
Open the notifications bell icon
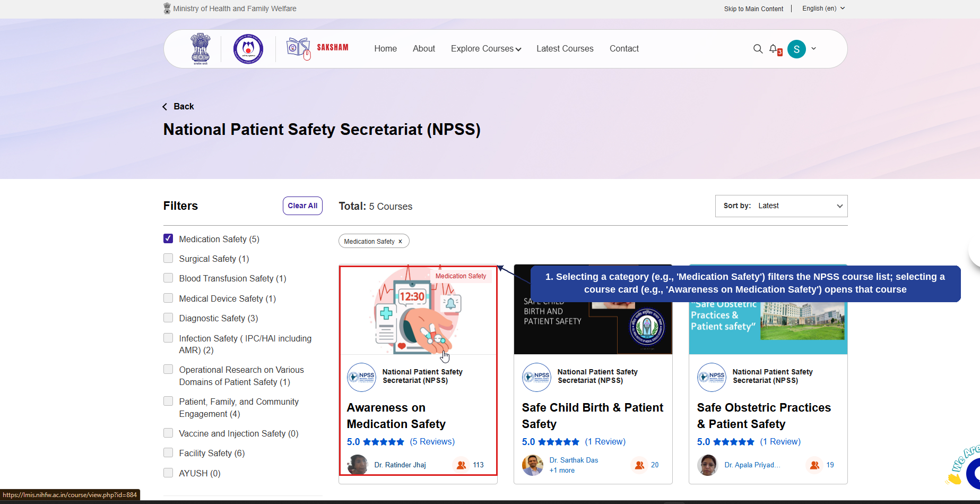[774, 48]
